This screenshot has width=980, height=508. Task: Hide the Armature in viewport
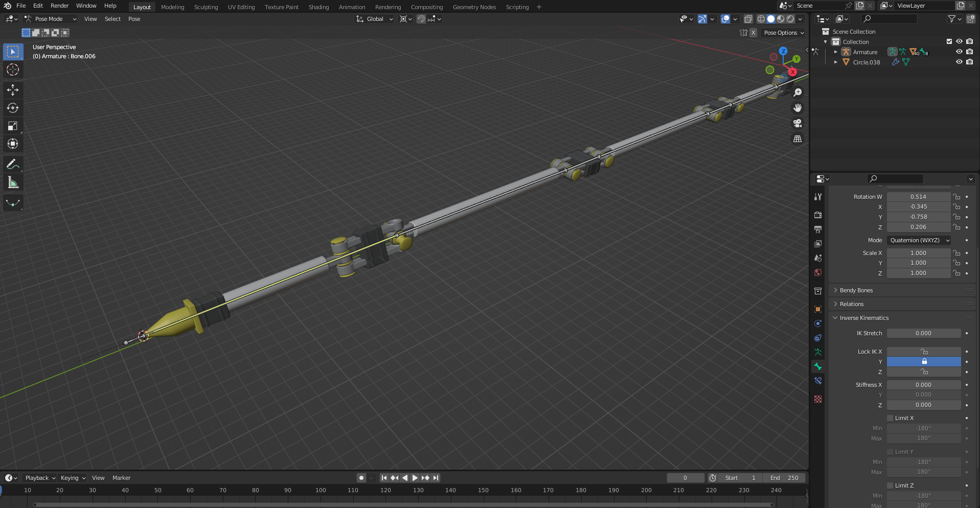pyautogui.click(x=959, y=52)
